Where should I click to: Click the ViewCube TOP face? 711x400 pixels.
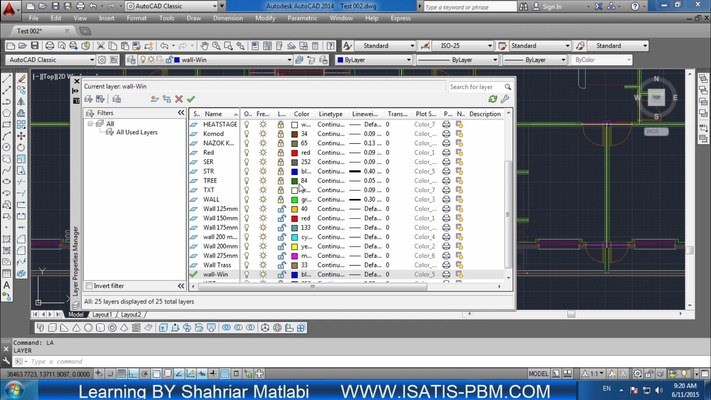coord(656,98)
